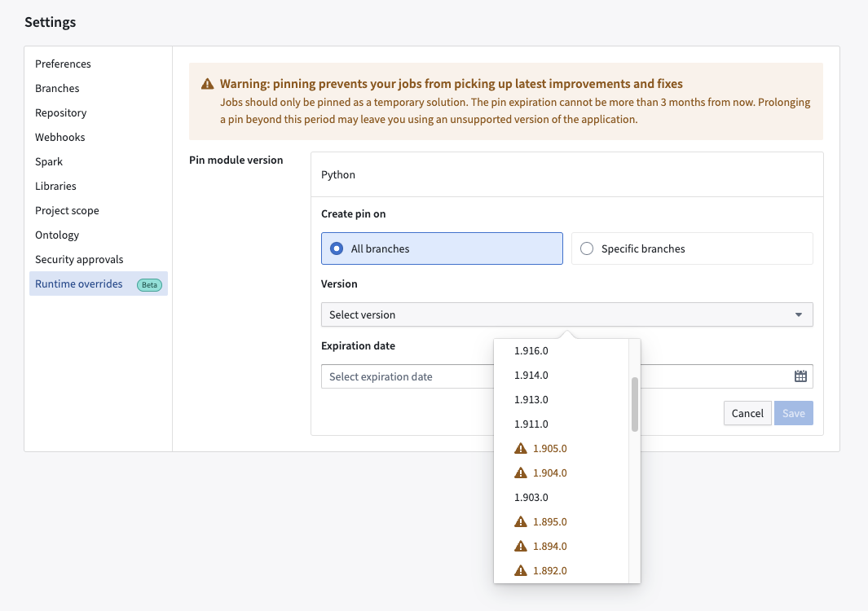Click the Select expiration date input field
The width and height of the screenshot is (868, 611).
[567, 376]
